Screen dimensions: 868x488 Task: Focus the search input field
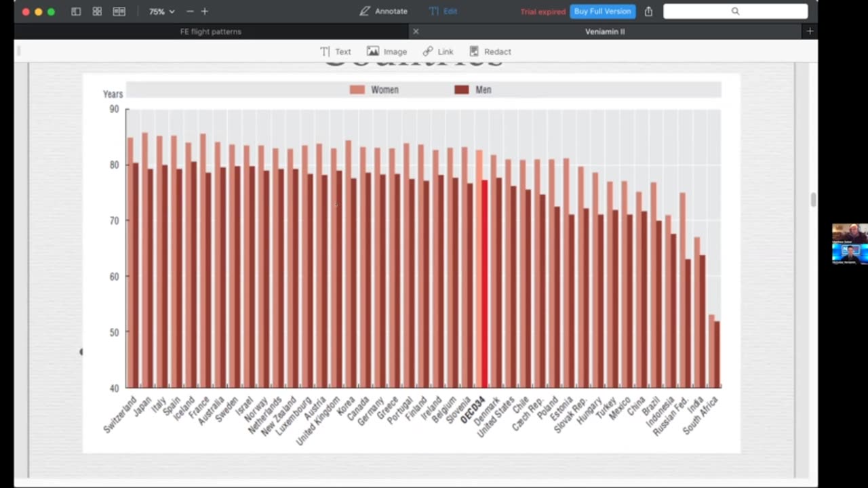tap(736, 12)
